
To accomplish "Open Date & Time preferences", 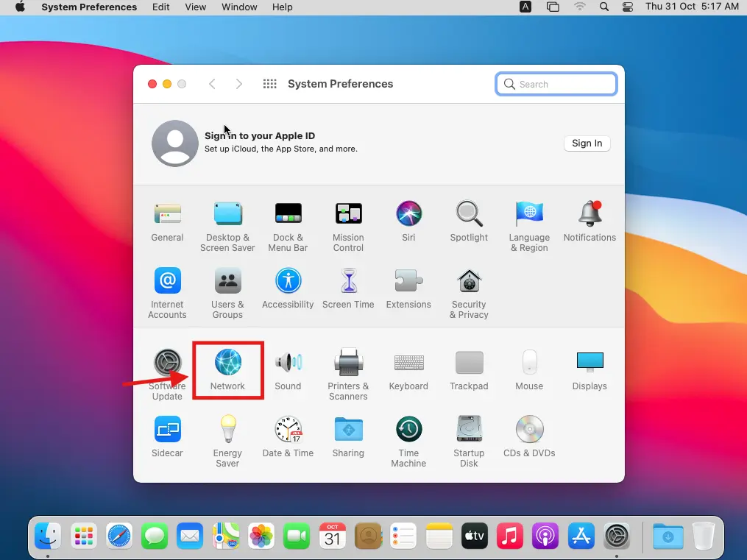I will [288, 437].
